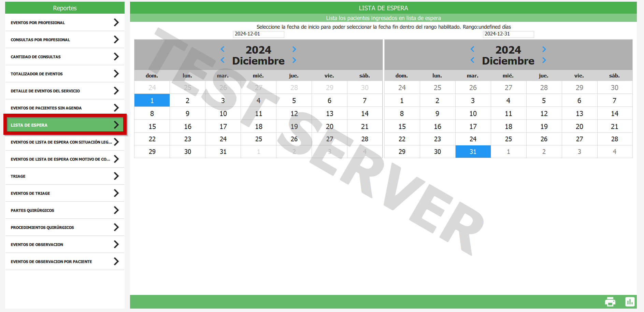Expand Partes Quirúrgicos chevron arrow
644x312 pixels.
coord(116,210)
